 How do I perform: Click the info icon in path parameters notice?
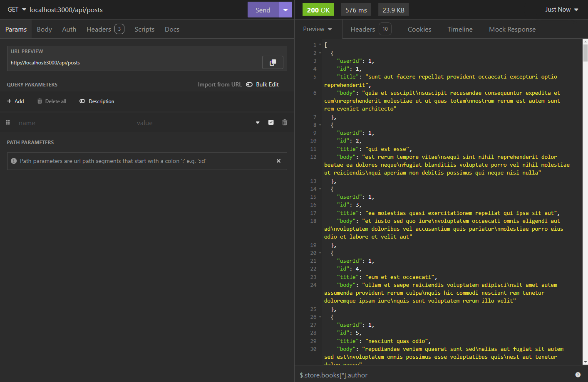pyautogui.click(x=14, y=161)
